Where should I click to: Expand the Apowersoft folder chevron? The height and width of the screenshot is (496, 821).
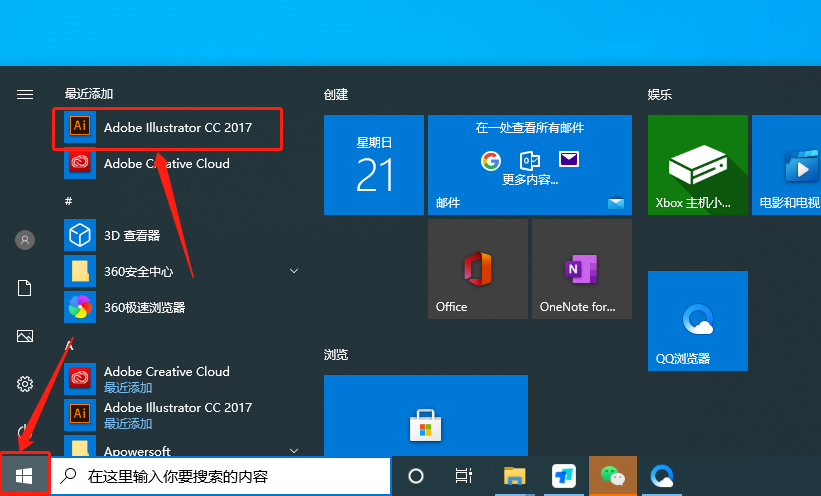[x=294, y=450]
